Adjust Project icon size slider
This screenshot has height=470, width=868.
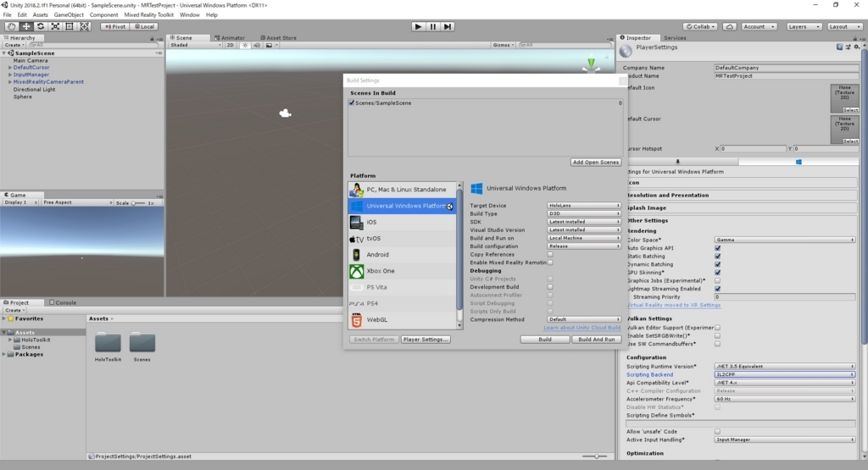594,456
